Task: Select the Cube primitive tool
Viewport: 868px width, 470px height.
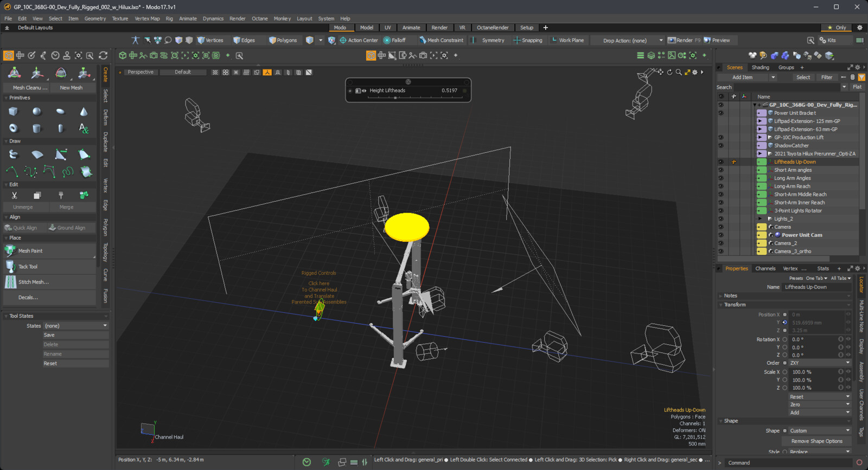Action: 13,111
